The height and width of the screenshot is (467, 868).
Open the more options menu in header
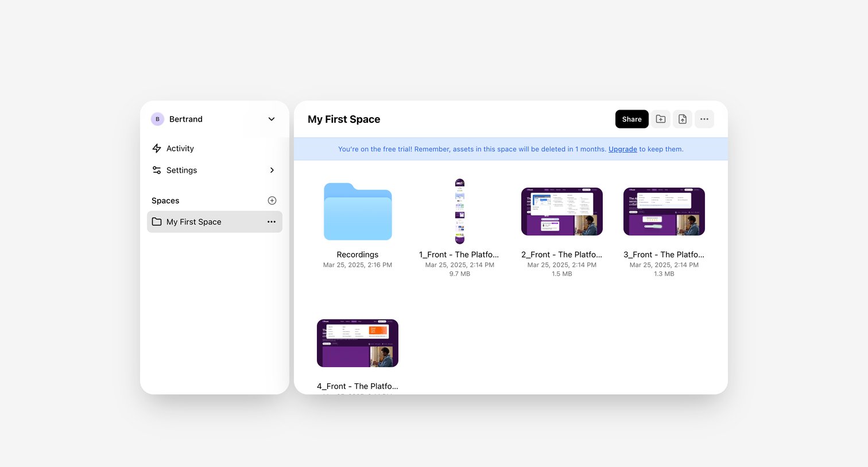(704, 119)
